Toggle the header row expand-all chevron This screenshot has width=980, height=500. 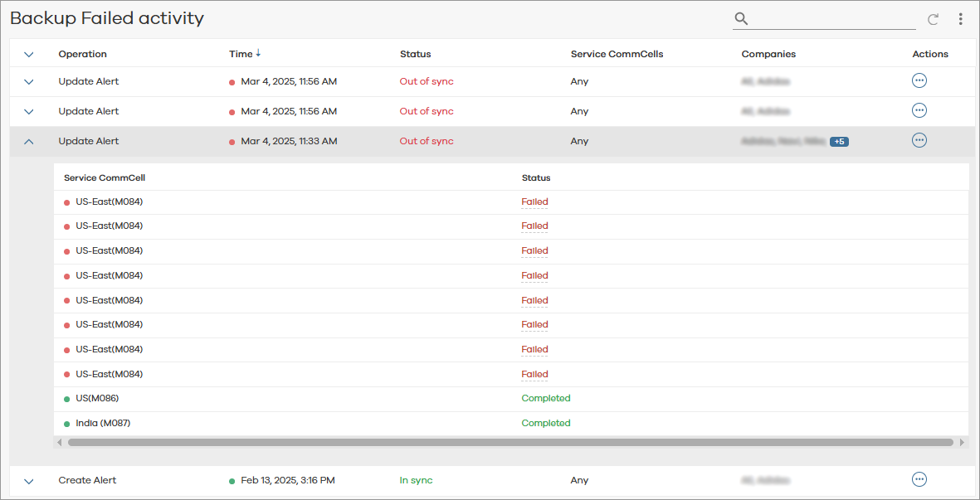coord(29,55)
